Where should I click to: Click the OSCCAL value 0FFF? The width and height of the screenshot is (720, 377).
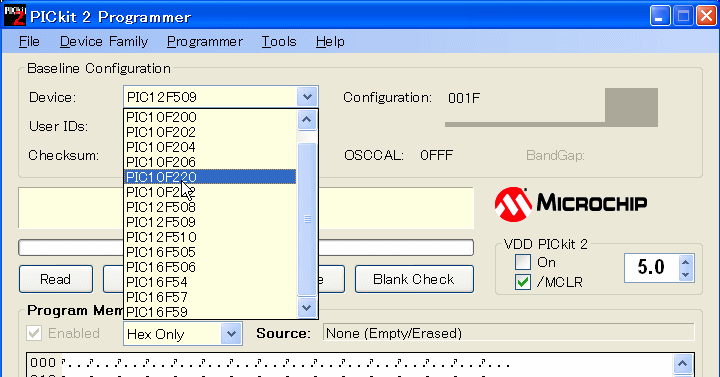point(436,155)
